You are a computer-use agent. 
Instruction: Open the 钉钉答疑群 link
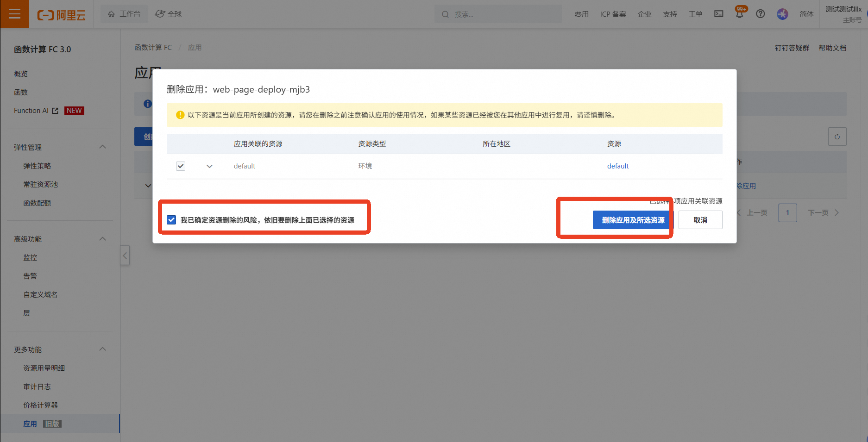tap(792, 48)
